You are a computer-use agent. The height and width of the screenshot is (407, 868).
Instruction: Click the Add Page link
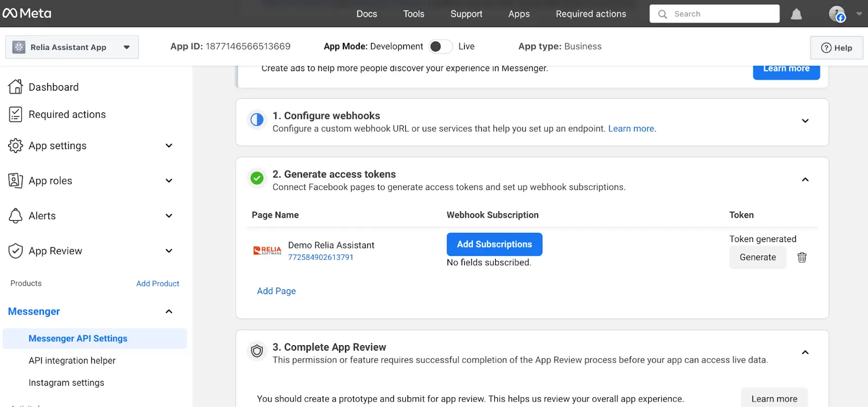pyautogui.click(x=276, y=291)
